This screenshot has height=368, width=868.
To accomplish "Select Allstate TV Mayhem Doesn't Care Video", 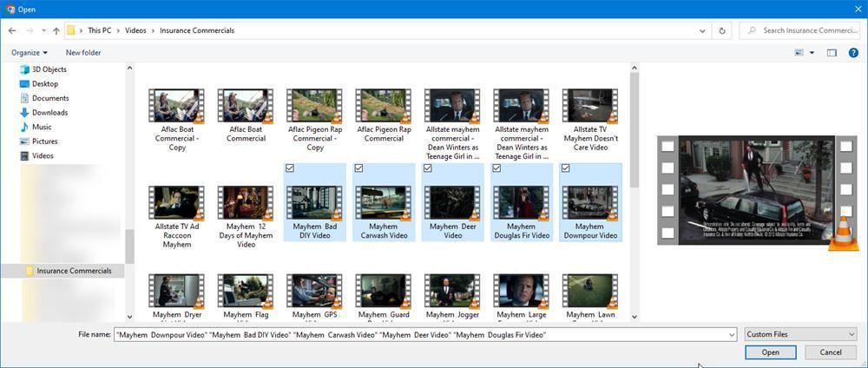I will pos(590,120).
